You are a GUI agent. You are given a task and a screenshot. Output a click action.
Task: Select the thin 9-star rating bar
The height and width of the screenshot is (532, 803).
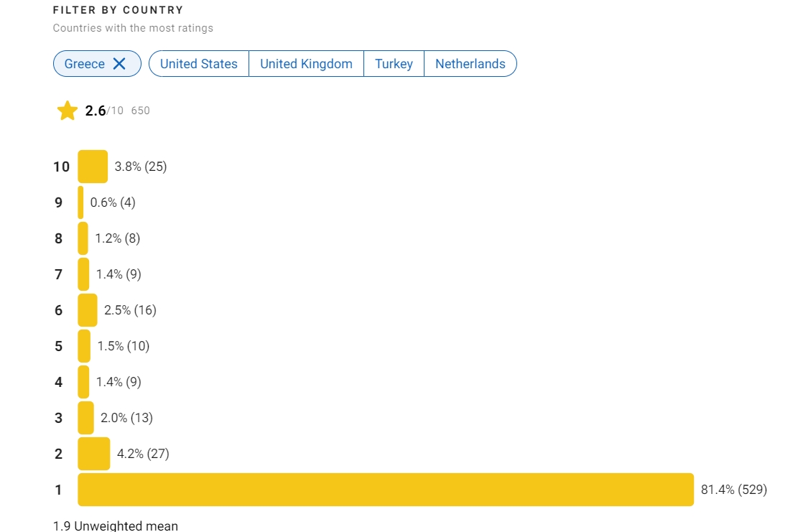80,202
